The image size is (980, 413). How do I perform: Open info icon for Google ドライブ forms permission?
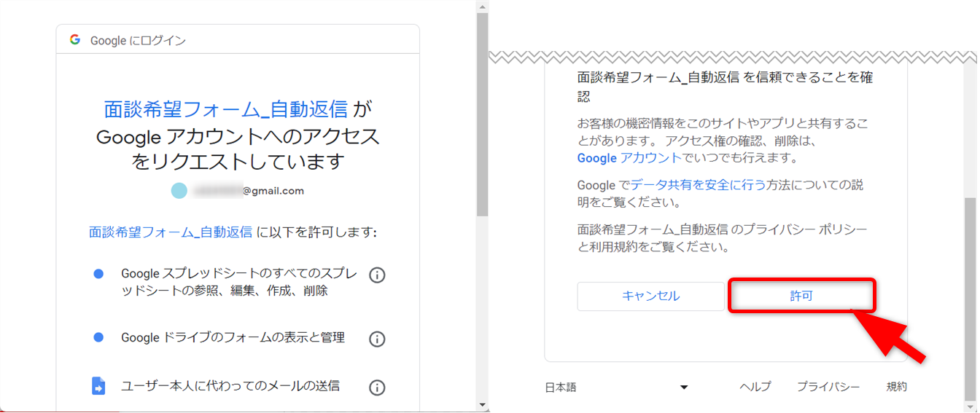377,339
